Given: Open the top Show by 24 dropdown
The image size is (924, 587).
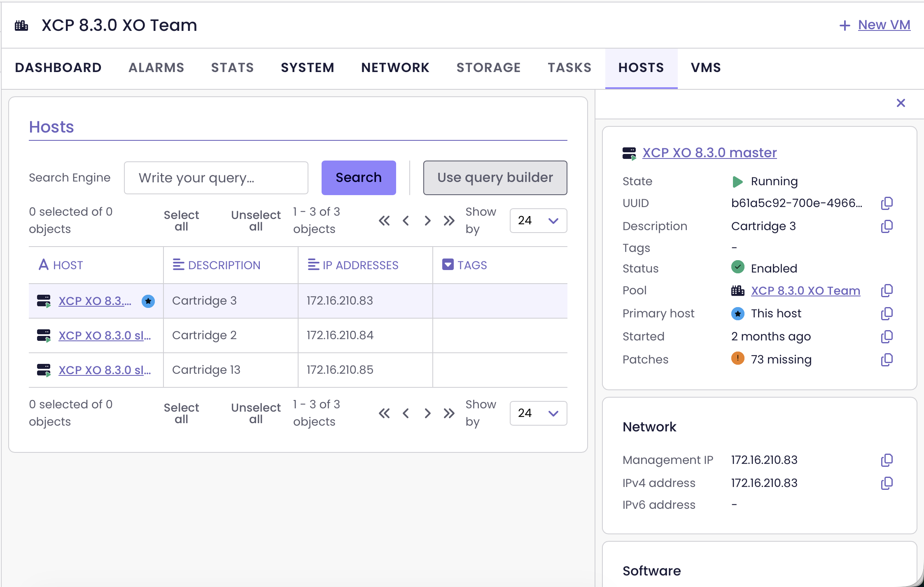Looking at the screenshot, I should tap(538, 221).
